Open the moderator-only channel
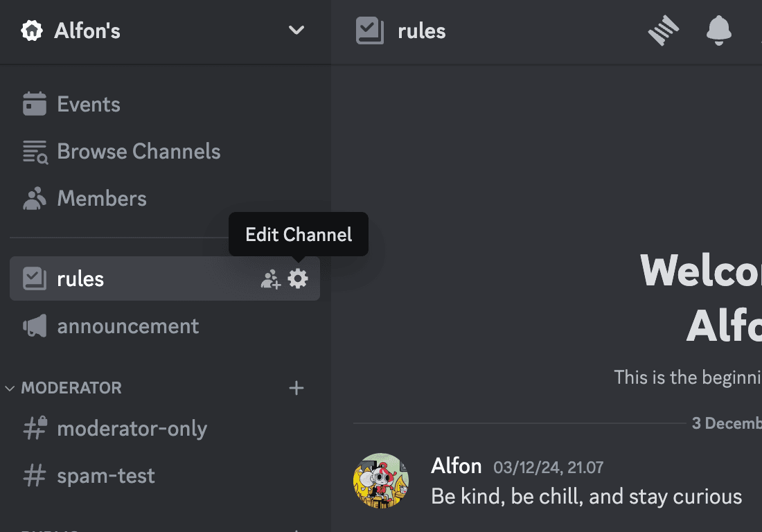 (132, 429)
